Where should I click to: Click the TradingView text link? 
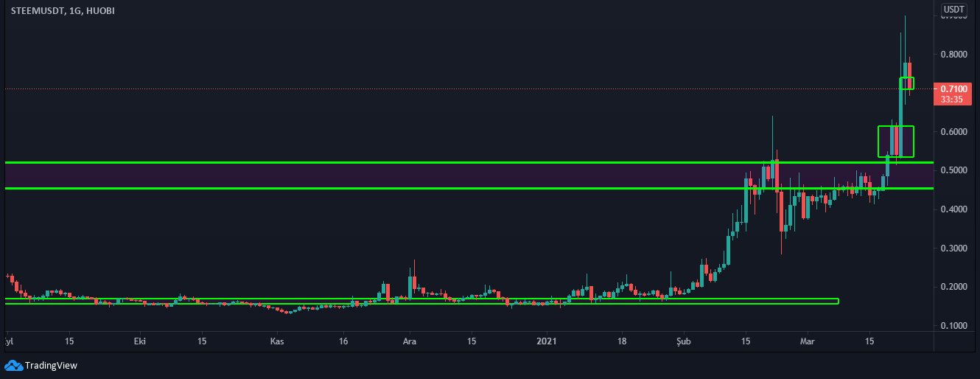tap(51, 365)
